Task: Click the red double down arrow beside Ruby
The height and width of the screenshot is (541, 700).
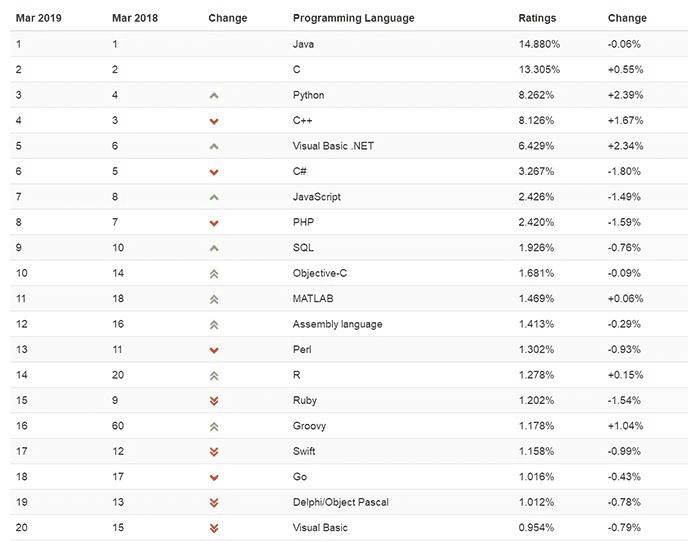Action: (x=213, y=401)
